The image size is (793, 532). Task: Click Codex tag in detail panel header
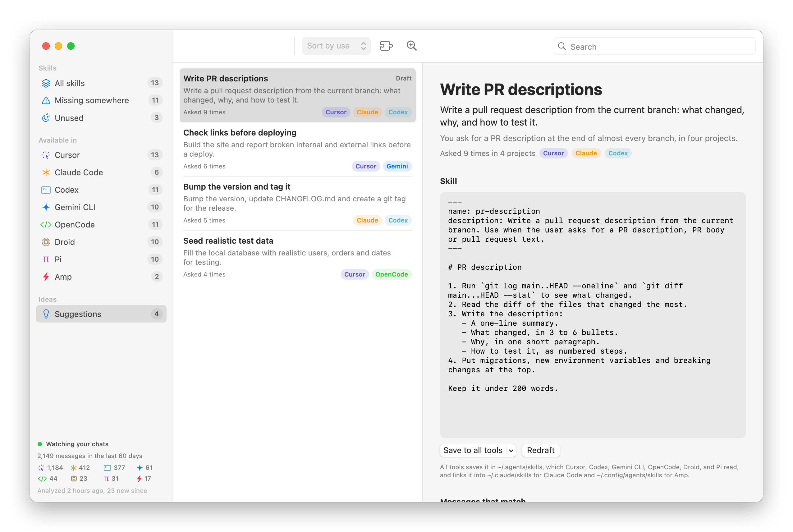618,154
